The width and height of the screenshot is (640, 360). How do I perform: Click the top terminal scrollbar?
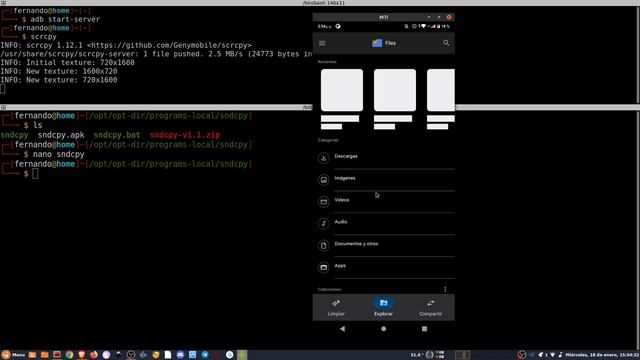click(638, 54)
